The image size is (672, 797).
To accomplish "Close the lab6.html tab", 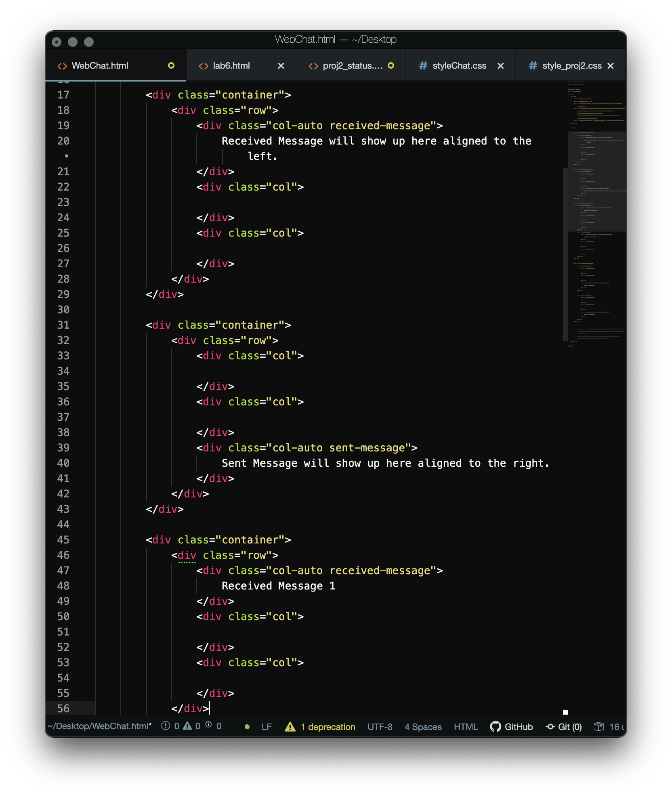I will [281, 66].
